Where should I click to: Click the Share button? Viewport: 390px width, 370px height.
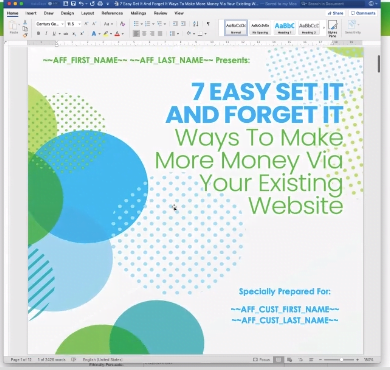point(335,13)
